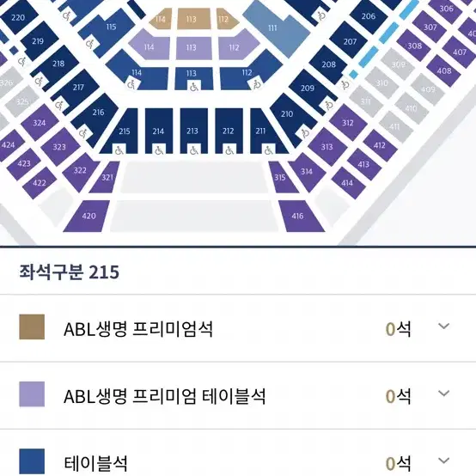This screenshot has height=476, width=476.
Task: Click wheelchair icon in blue section 113
Action: point(194,86)
